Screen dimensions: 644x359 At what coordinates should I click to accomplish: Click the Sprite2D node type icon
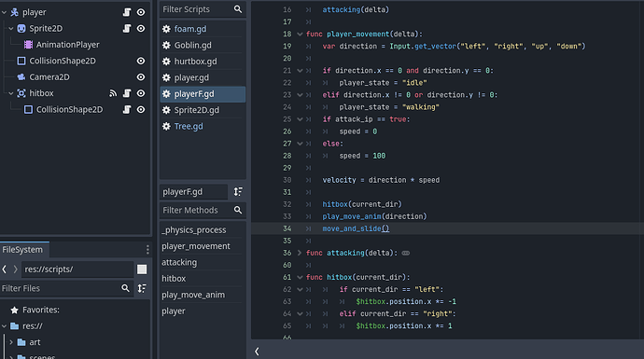(x=21, y=28)
